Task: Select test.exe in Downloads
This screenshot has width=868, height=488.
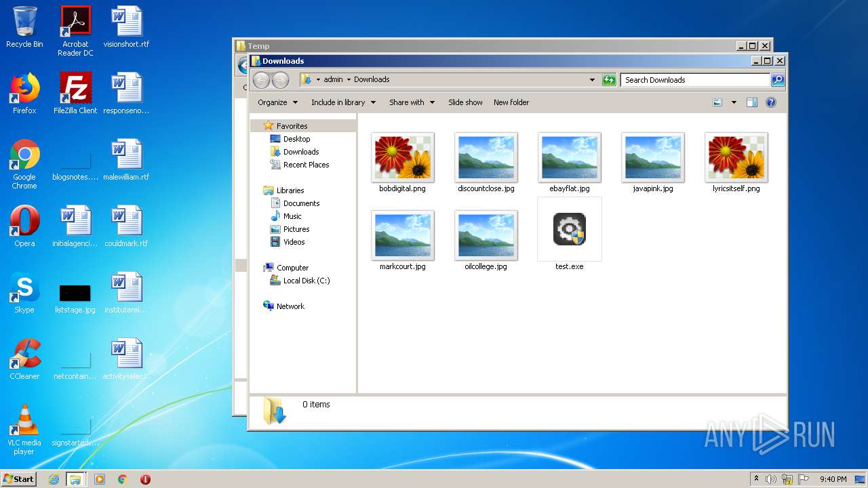Action: (569, 235)
